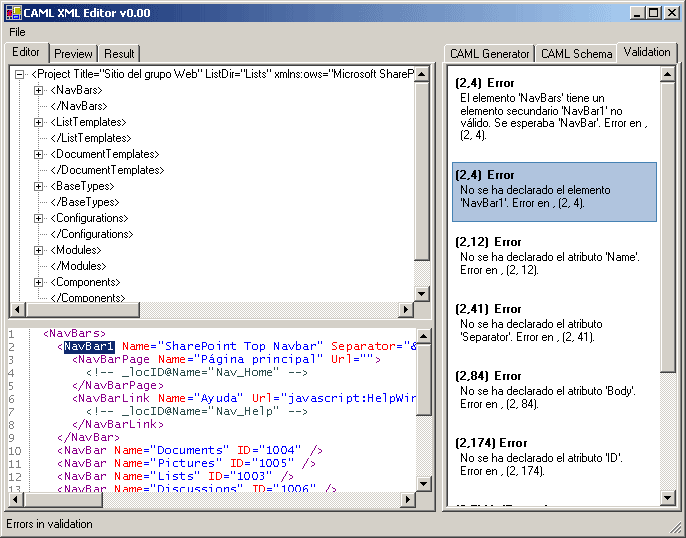
Task: Collapse the Project root node
Action: pos(19,74)
